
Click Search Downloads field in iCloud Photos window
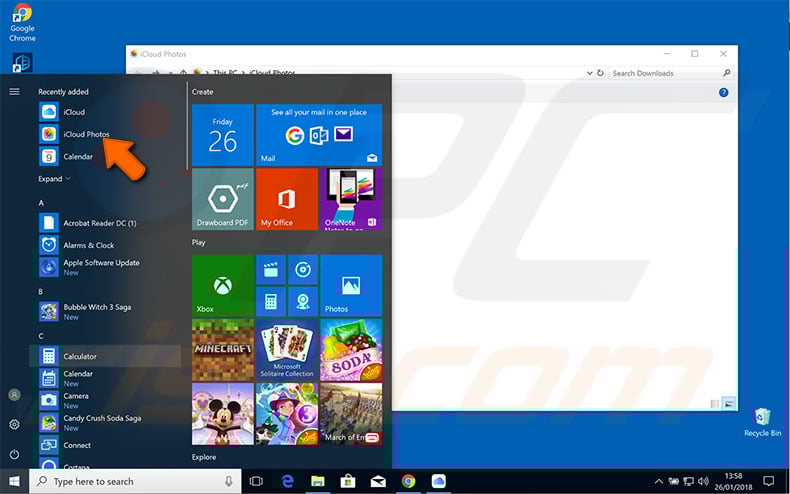[670, 73]
